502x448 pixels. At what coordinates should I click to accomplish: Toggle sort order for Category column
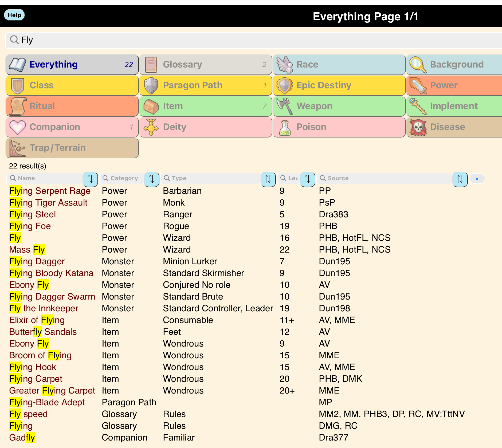[x=151, y=179]
